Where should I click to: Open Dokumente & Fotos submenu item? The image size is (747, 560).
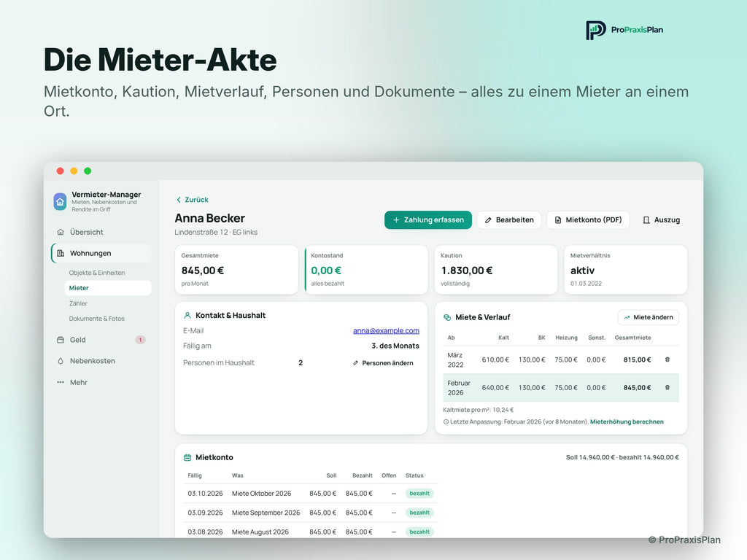coord(97,319)
